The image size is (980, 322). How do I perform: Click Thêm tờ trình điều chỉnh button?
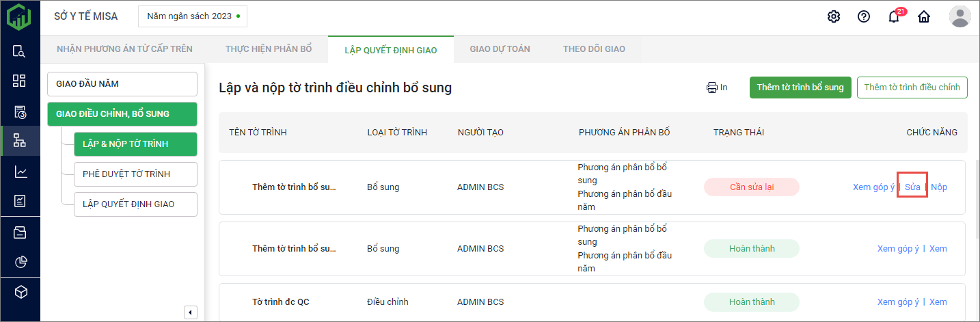912,88
